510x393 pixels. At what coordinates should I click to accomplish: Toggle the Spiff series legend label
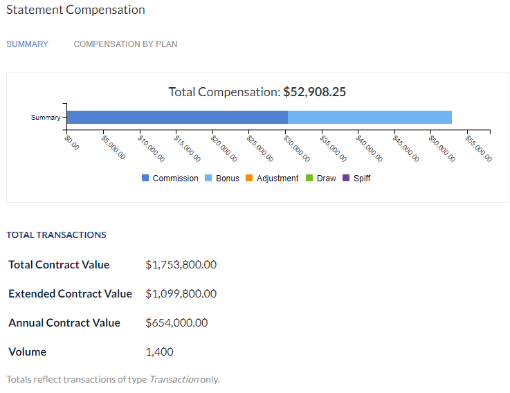pyautogui.click(x=362, y=178)
